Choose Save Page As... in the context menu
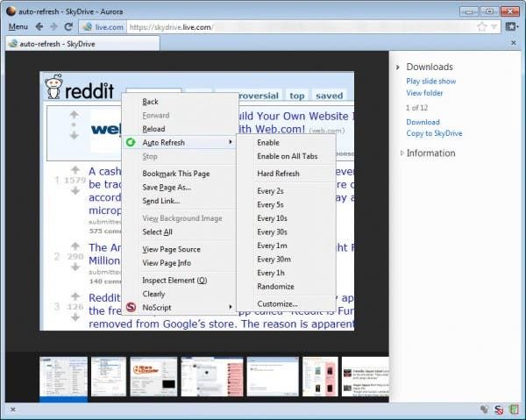526x420 pixels. click(x=167, y=187)
